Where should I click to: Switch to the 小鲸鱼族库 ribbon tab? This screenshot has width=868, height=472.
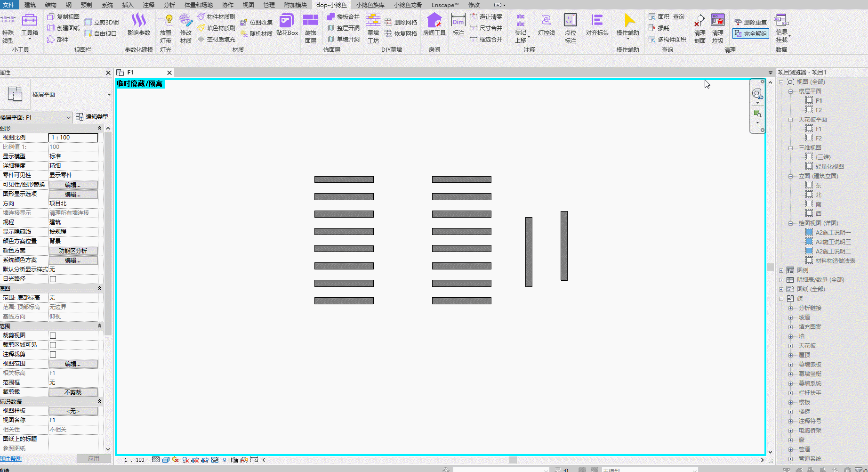click(370, 5)
